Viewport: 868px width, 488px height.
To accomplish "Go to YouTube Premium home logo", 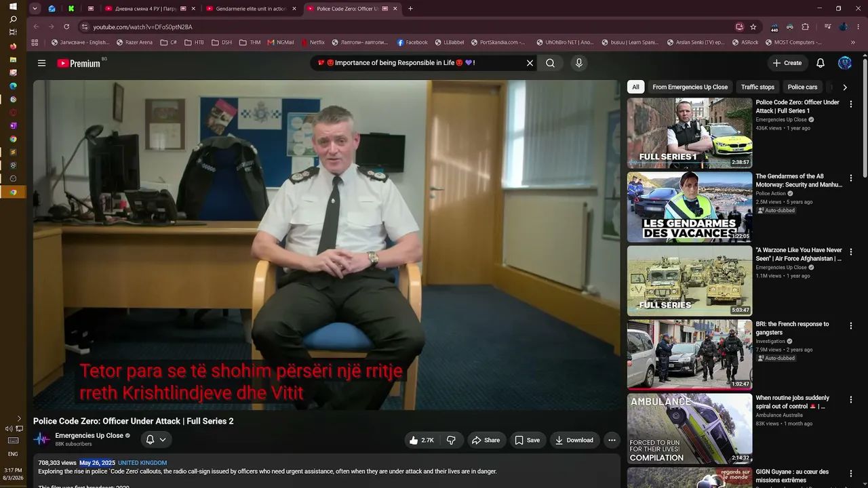I will pos(79,63).
